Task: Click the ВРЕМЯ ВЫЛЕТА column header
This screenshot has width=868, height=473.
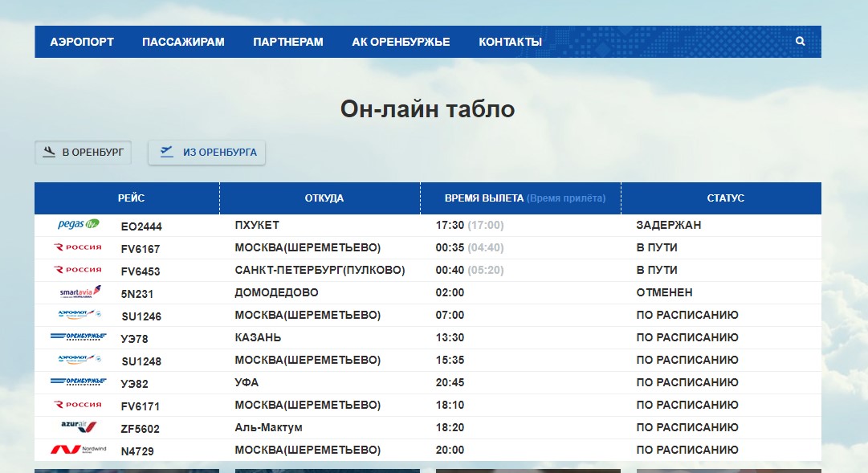Action: [484, 198]
